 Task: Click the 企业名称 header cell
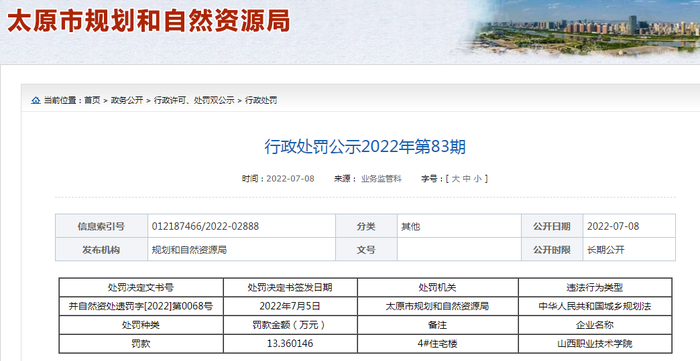pos(595,325)
